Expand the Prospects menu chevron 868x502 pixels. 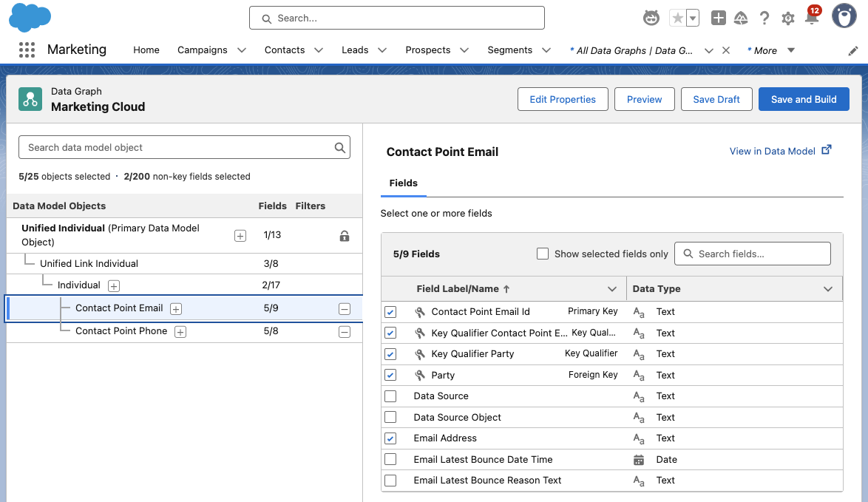point(464,50)
